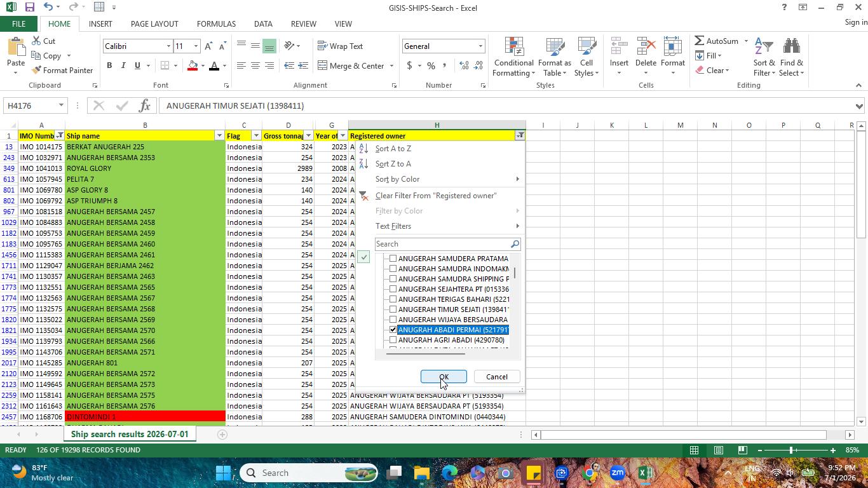Switch to the INSERT ribbon tab
This screenshot has width=868, height=488.
pos(100,24)
